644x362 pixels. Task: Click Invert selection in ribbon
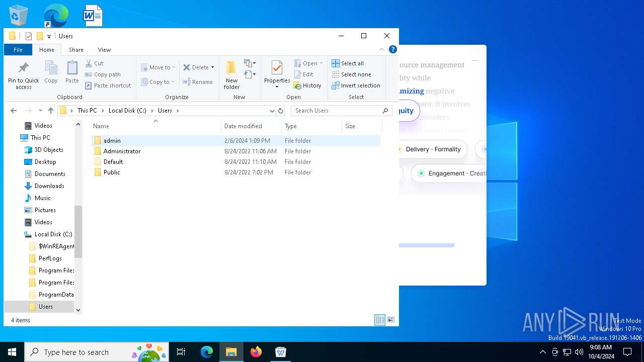356,85
